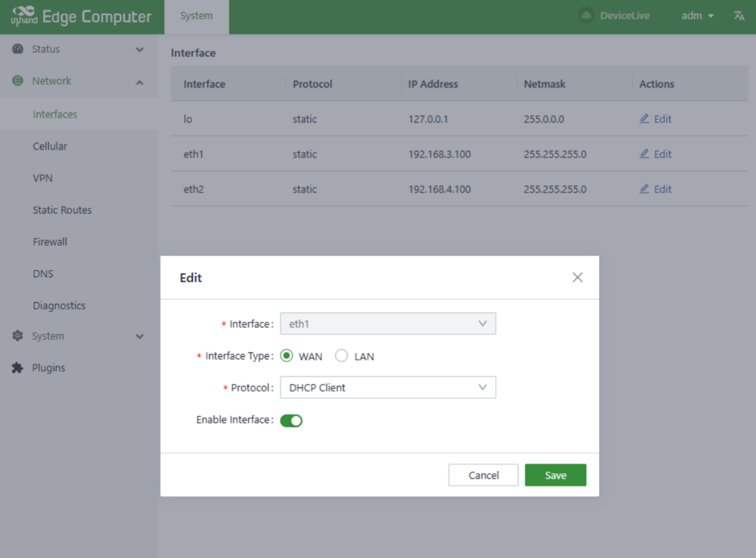
Task: Toggle the Enable Interface switch
Action: [291, 420]
